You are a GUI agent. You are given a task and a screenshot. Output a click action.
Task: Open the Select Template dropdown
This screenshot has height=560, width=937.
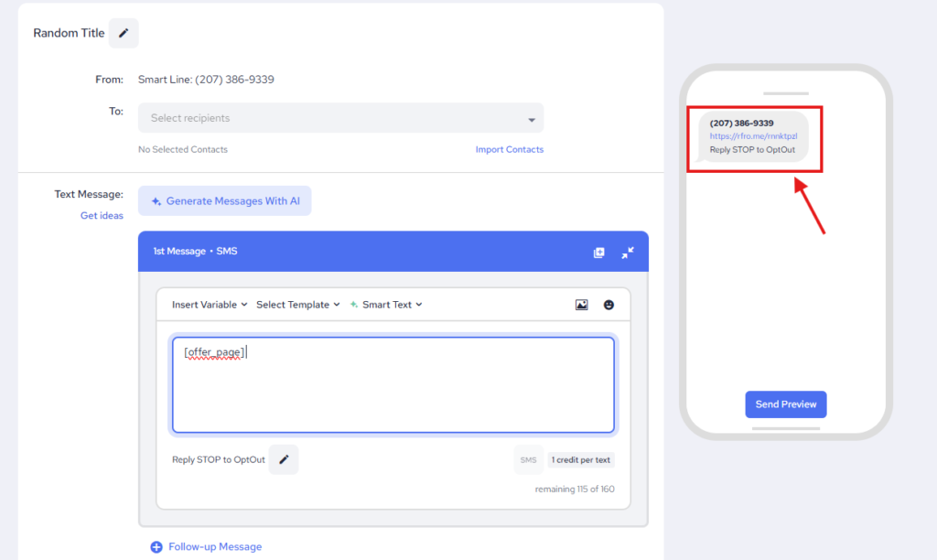click(x=297, y=305)
